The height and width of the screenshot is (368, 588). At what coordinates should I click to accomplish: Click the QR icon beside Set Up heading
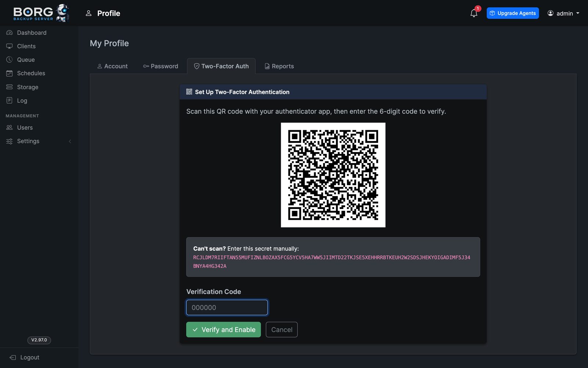189,92
